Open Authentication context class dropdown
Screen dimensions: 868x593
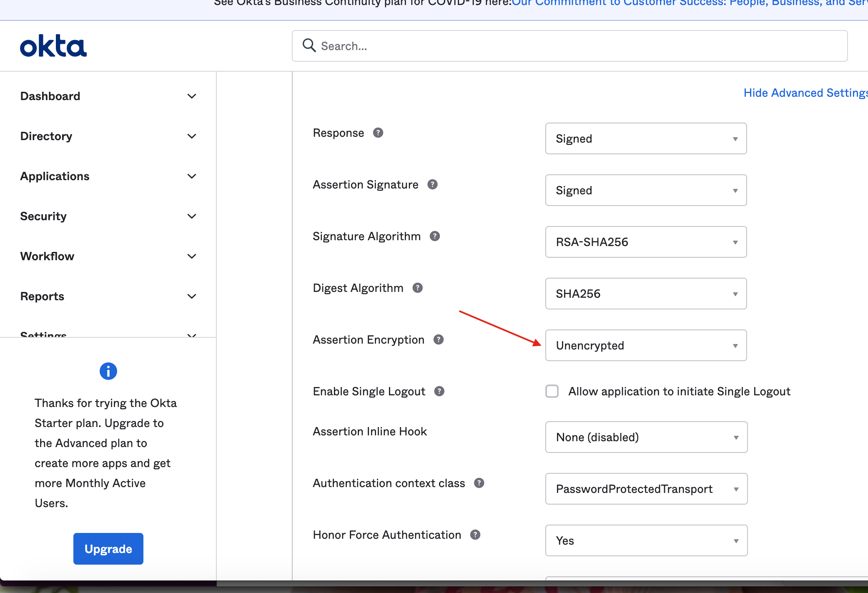pos(646,489)
